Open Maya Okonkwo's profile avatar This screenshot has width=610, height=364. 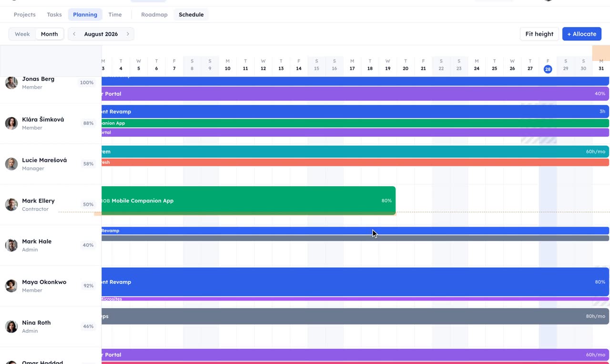[x=11, y=285]
